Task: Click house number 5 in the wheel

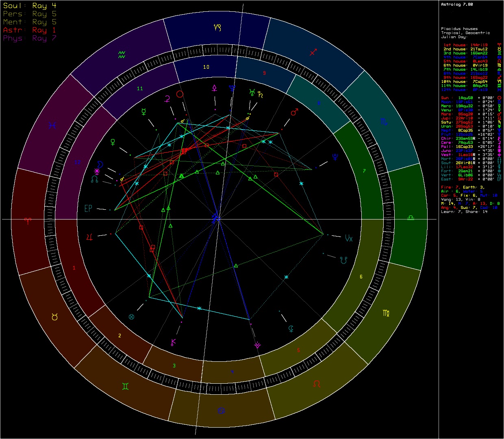Action: [298, 350]
